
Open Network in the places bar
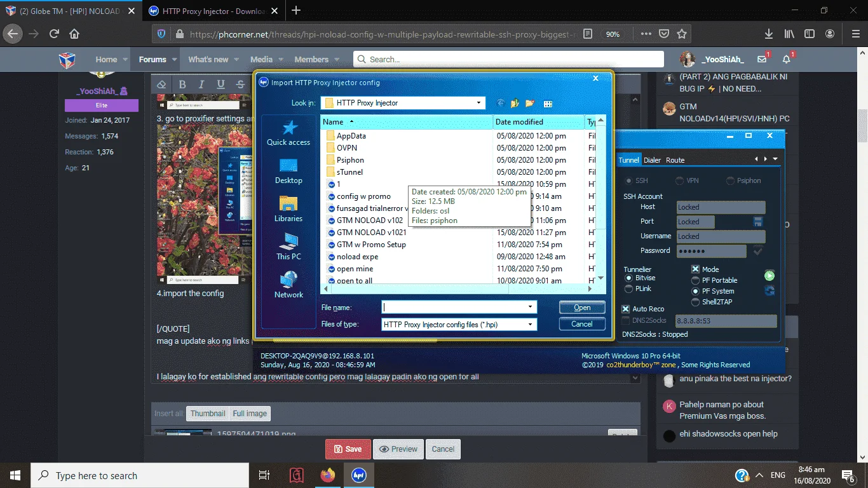288,285
